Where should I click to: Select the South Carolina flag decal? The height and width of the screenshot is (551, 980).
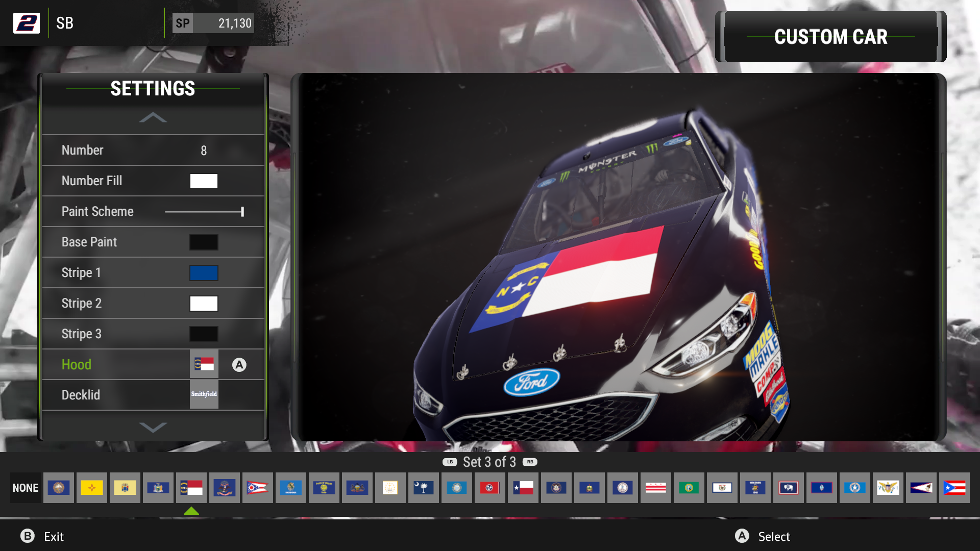click(x=424, y=488)
